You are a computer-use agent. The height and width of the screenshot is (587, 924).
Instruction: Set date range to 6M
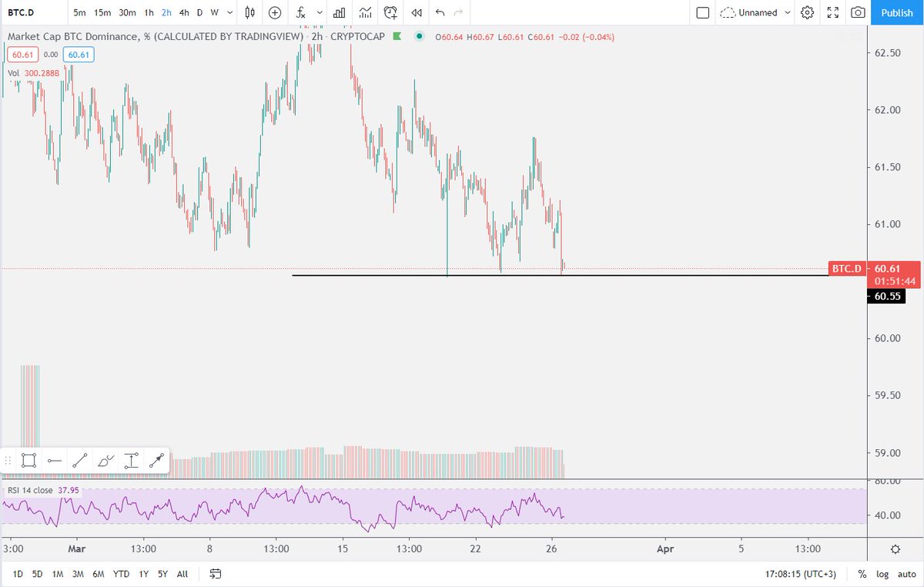tap(99, 574)
